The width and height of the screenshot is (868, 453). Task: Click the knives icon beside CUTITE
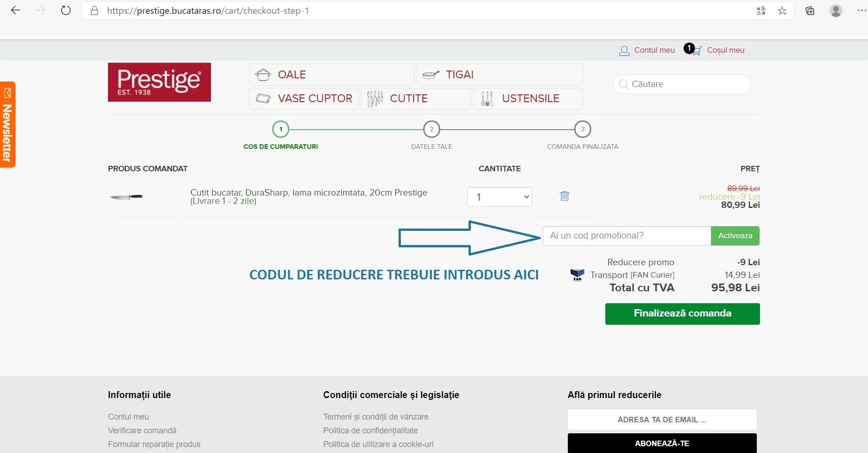(x=375, y=98)
